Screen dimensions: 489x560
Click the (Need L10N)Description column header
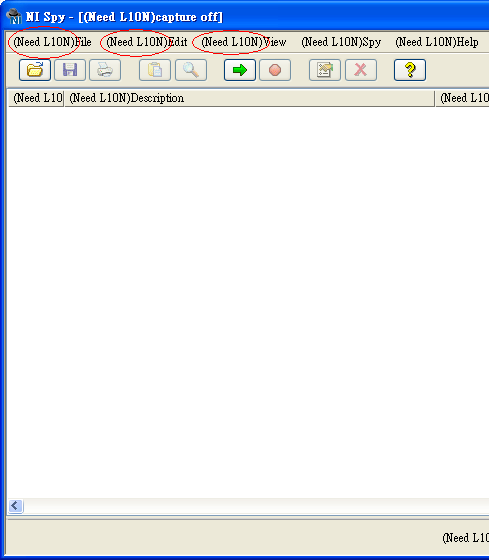(250, 98)
